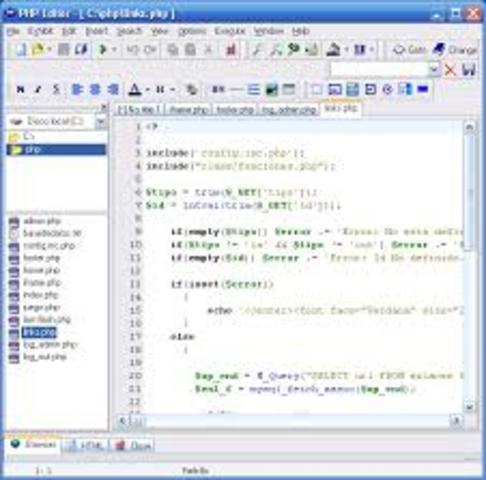The width and height of the screenshot is (486, 480).
Task: Open the File menu
Action: click(13, 31)
